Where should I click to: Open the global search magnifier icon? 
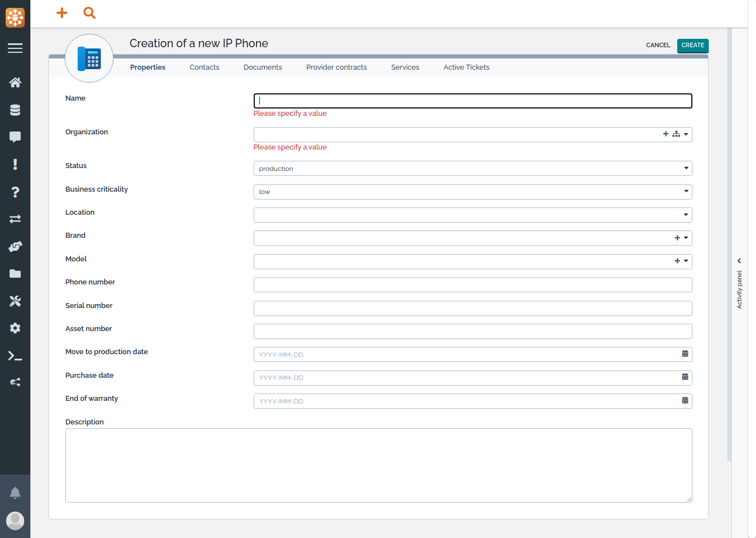coord(89,13)
